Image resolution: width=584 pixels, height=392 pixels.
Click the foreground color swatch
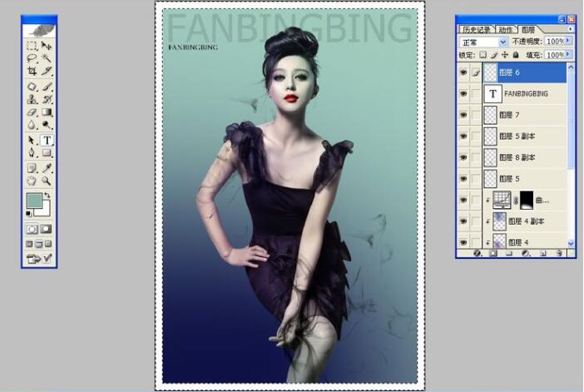(x=33, y=201)
